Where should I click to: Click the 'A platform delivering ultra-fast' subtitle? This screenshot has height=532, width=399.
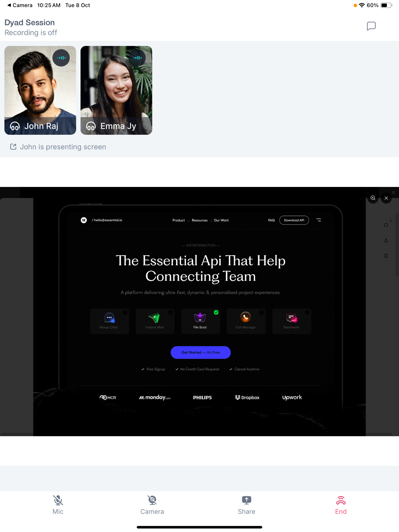201,292
